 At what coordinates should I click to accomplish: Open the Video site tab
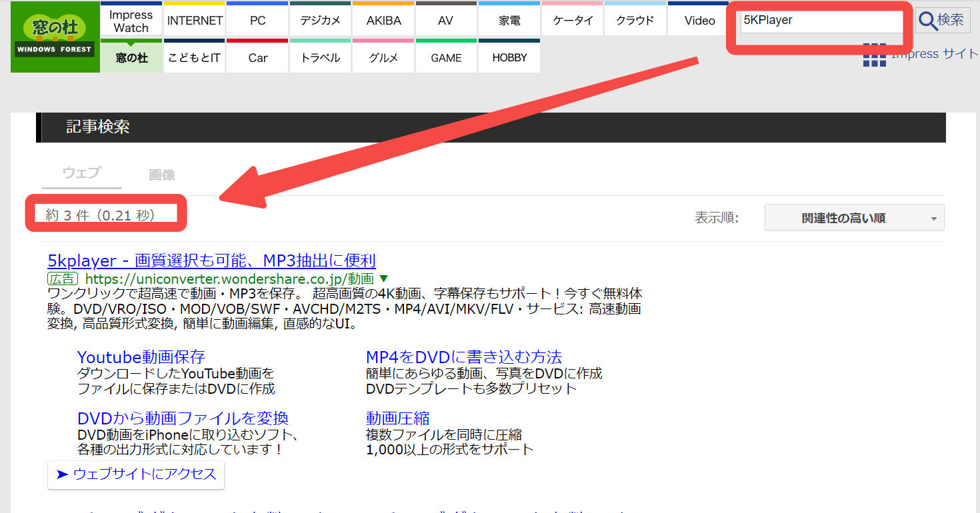click(x=699, y=19)
